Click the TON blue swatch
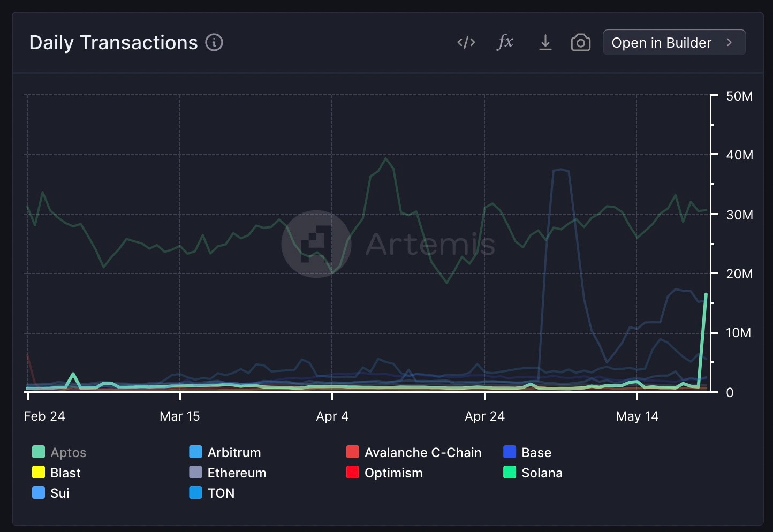773x532 pixels. tap(195, 493)
